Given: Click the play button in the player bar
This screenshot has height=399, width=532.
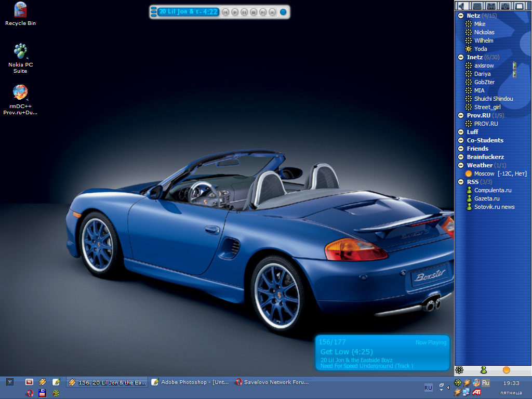Looking at the screenshot, I should (235, 12).
